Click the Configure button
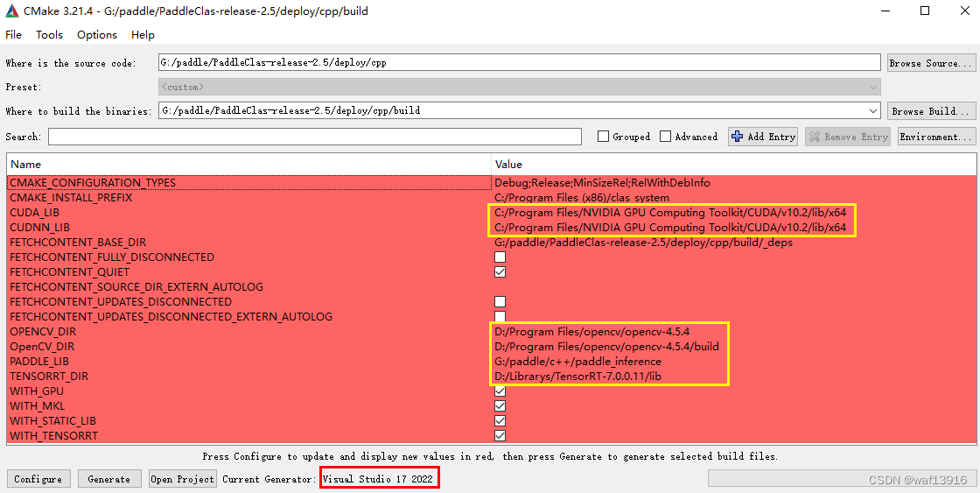The image size is (980, 493). (x=38, y=479)
